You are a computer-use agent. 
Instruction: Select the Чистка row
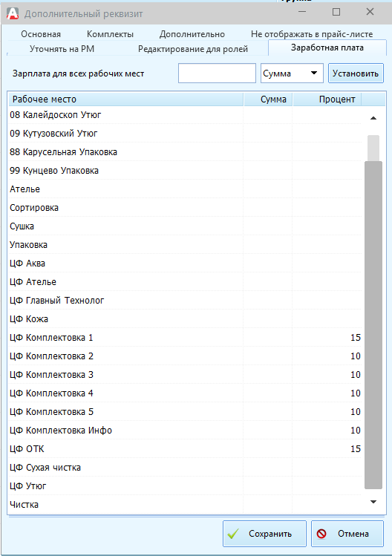pos(185,504)
